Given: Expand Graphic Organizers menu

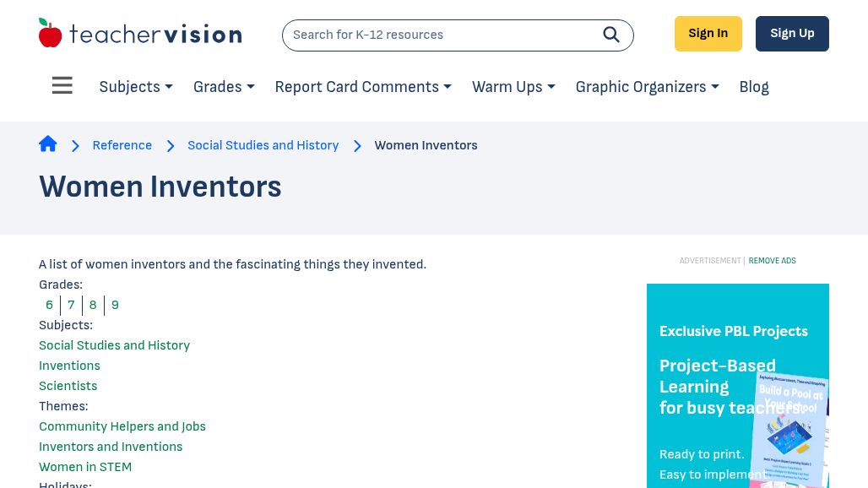Looking at the screenshot, I should [x=647, y=87].
